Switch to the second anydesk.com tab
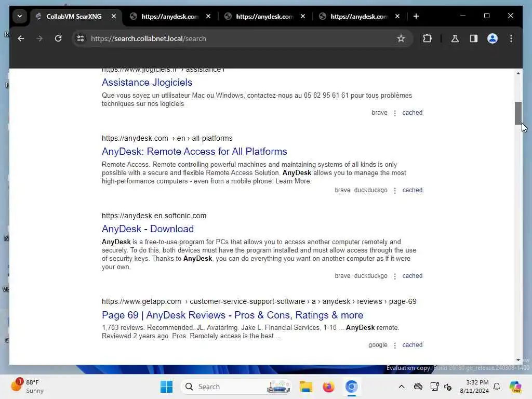The width and height of the screenshot is (532, 399). pyautogui.click(x=264, y=16)
